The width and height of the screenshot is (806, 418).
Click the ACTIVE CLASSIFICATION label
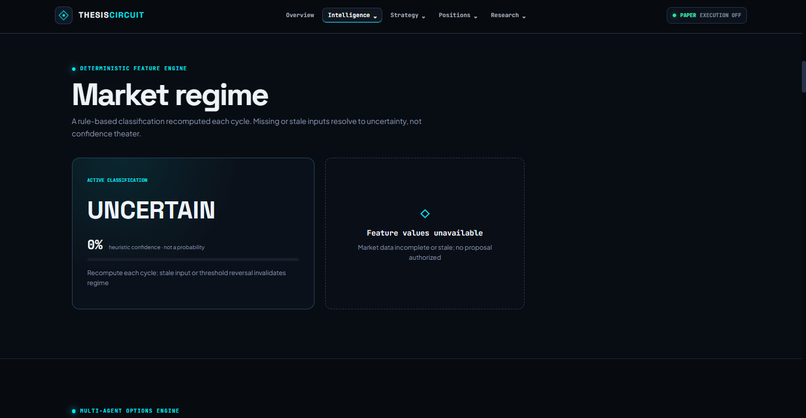click(x=117, y=180)
